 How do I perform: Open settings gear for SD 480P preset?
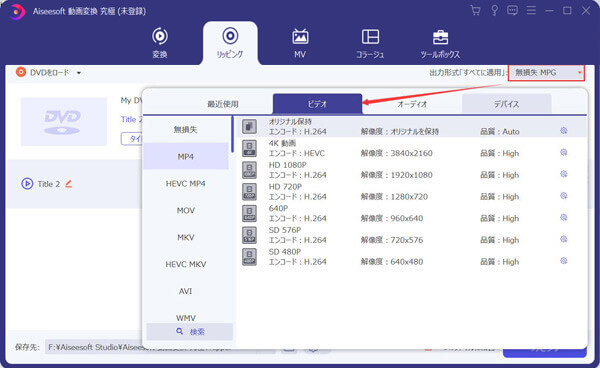coord(564,261)
